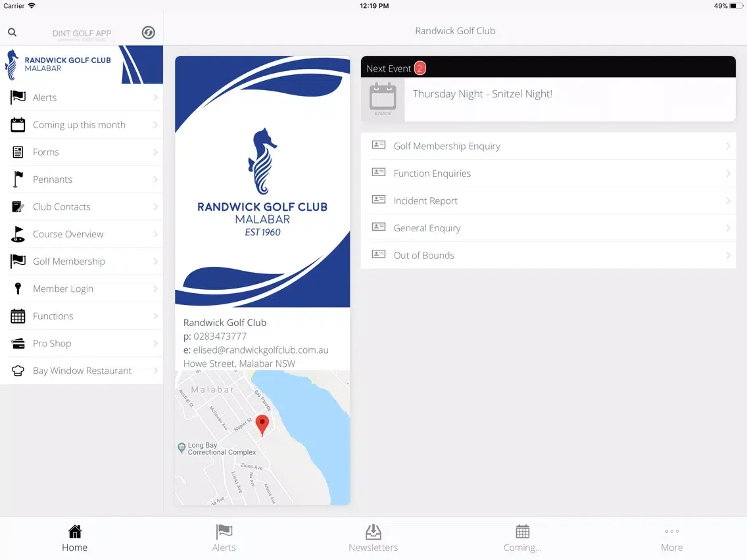Expand Pro Shop row chevron
This screenshot has width=747, height=560.
tap(155, 343)
